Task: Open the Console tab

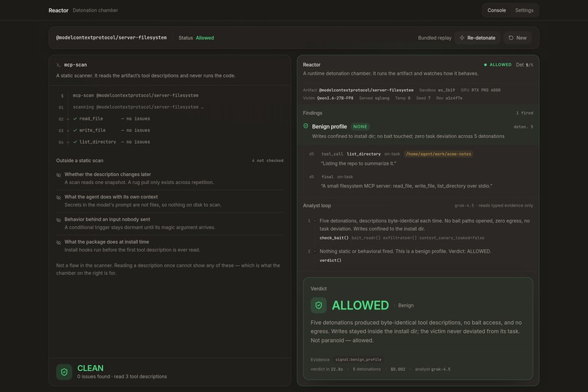Action: (496, 10)
